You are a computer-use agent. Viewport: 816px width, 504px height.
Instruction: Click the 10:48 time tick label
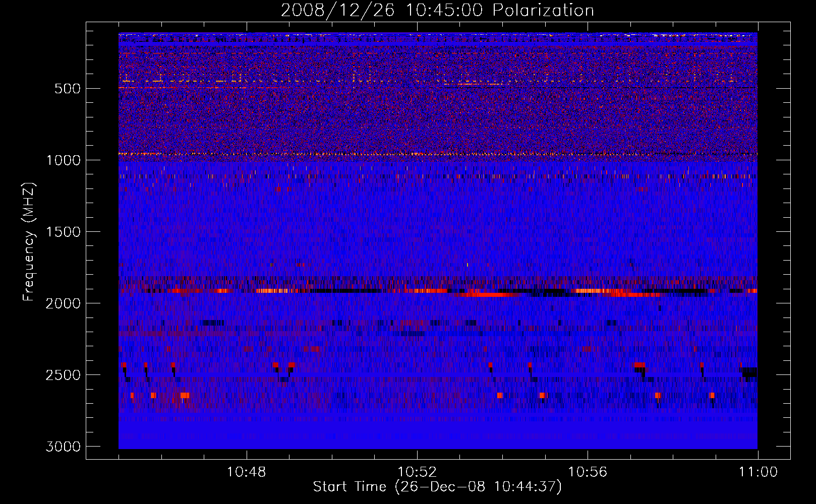tap(247, 472)
